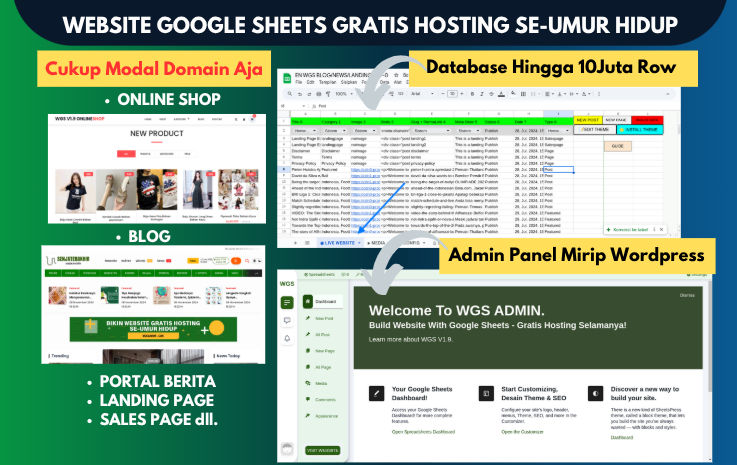Click Open the Customizer link
Image resolution: width=737 pixels, height=465 pixels.
point(522,432)
